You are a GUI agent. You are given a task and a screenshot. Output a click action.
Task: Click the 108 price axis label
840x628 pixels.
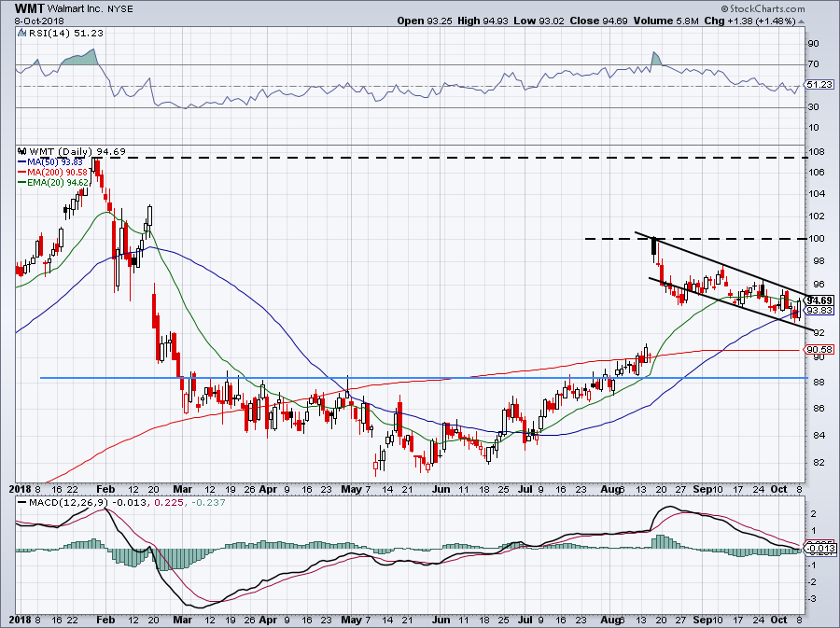pos(817,152)
